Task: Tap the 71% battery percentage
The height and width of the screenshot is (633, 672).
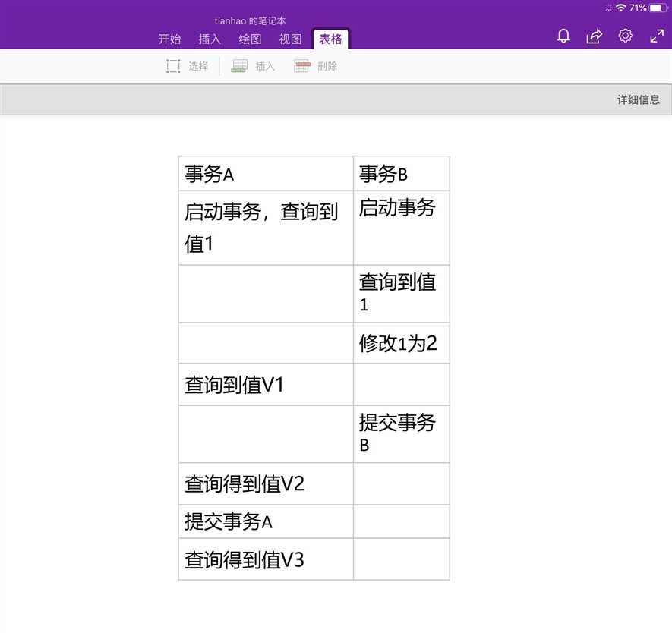Action: [638, 8]
